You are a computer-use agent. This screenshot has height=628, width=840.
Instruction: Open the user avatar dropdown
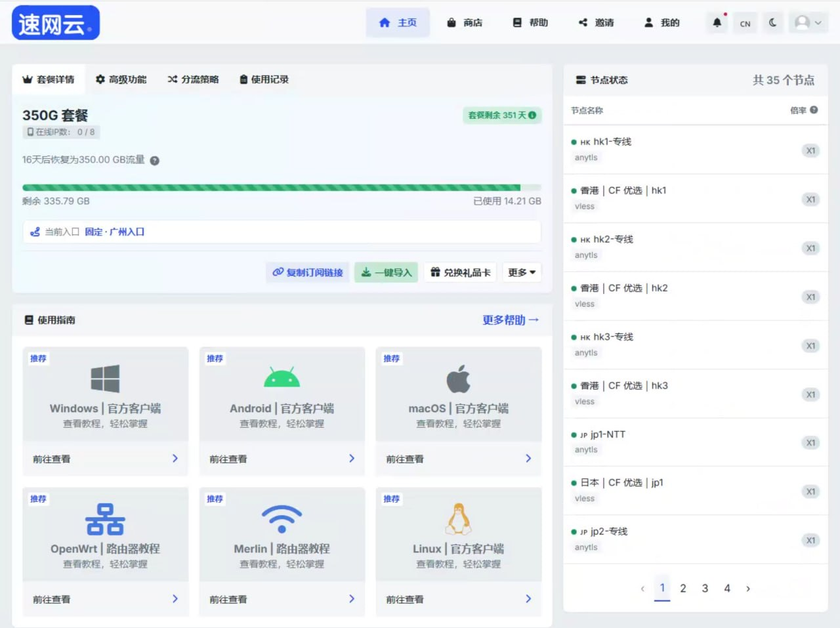[808, 23]
